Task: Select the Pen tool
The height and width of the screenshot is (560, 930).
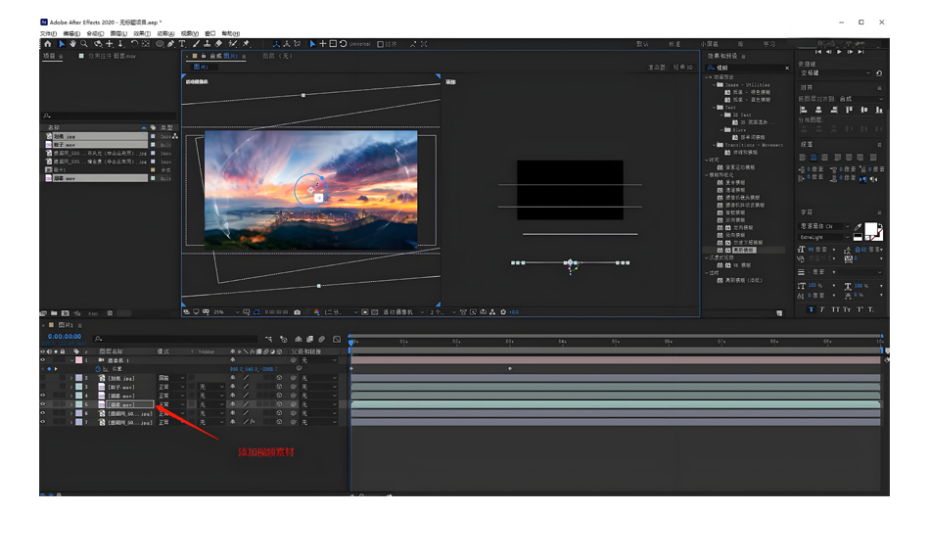Action: [170, 44]
